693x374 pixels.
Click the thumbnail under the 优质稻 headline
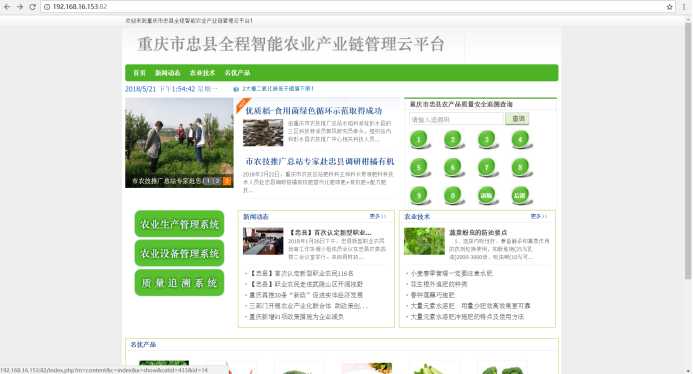[x=263, y=133]
